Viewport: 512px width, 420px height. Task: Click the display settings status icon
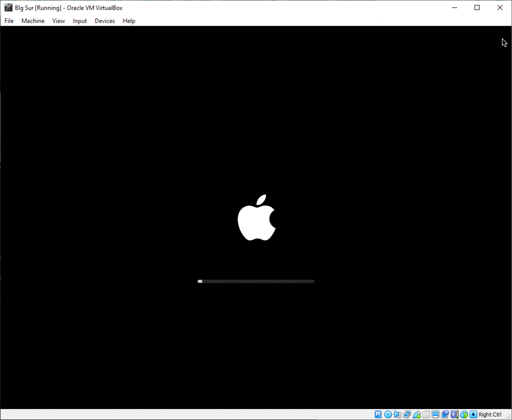[x=435, y=414]
